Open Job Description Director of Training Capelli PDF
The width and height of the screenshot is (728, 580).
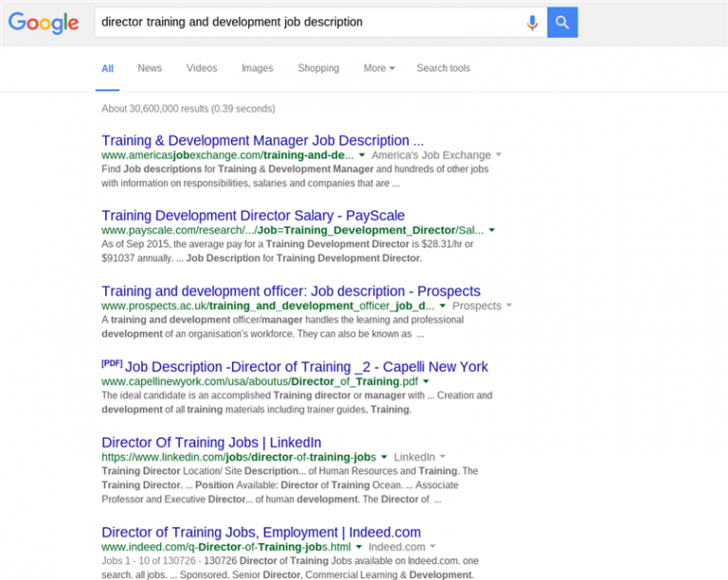click(x=306, y=367)
